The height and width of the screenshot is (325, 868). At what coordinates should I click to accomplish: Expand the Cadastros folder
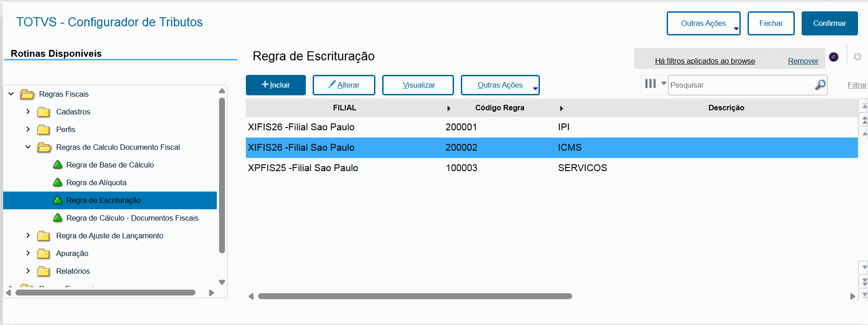(x=28, y=112)
